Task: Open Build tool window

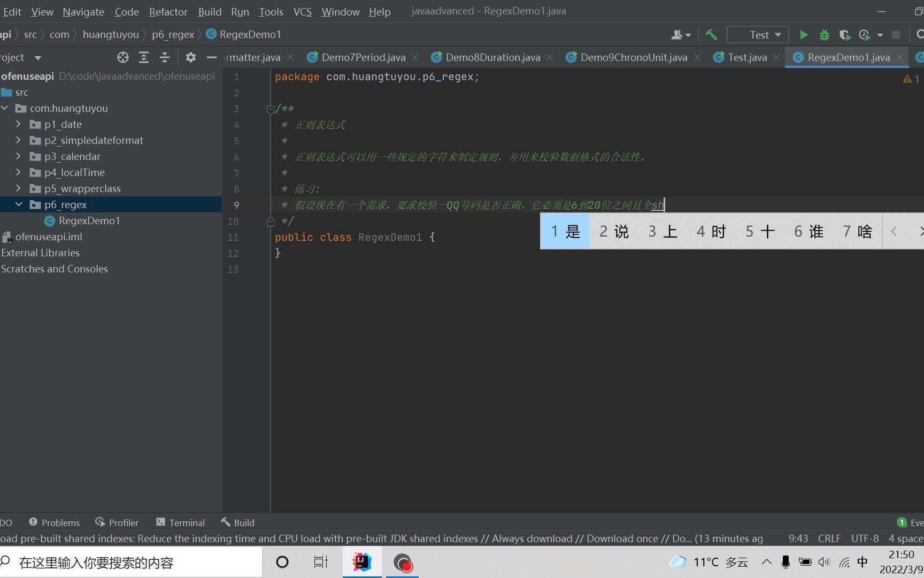Action: (237, 522)
